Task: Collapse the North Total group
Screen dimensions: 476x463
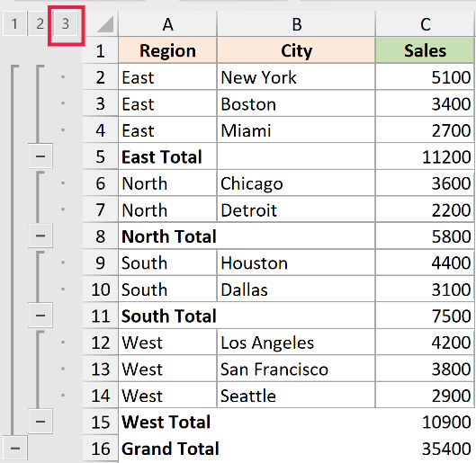Action: coord(40,236)
